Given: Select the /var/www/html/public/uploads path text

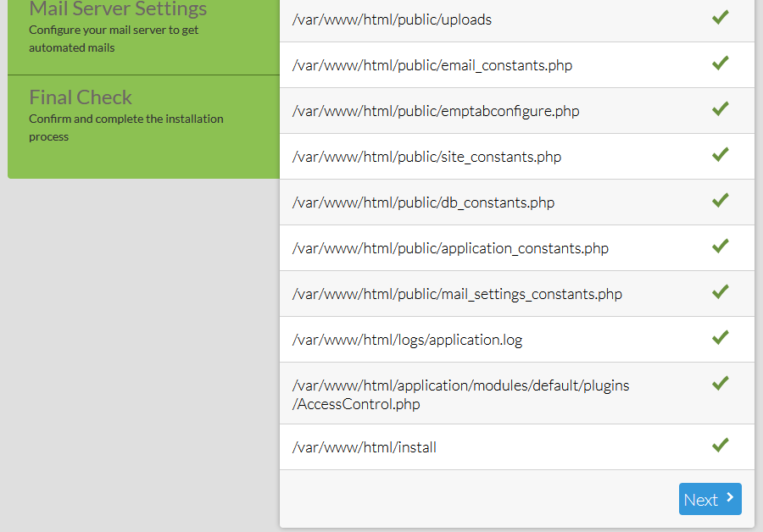Looking at the screenshot, I should (392, 19).
